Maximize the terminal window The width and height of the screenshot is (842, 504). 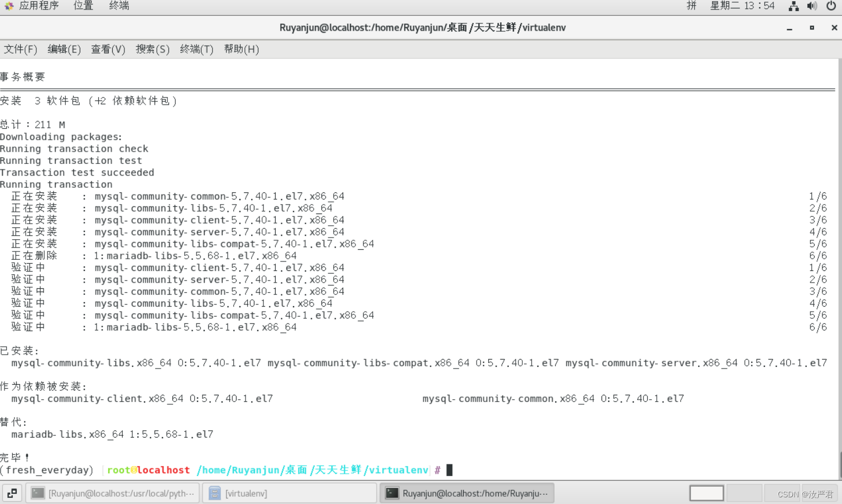[x=812, y=28]
